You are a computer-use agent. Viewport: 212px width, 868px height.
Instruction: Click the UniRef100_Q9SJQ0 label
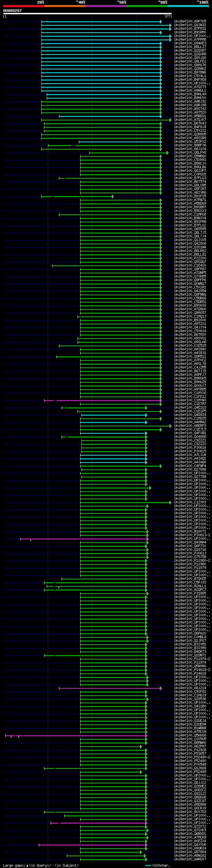(190, 58)
